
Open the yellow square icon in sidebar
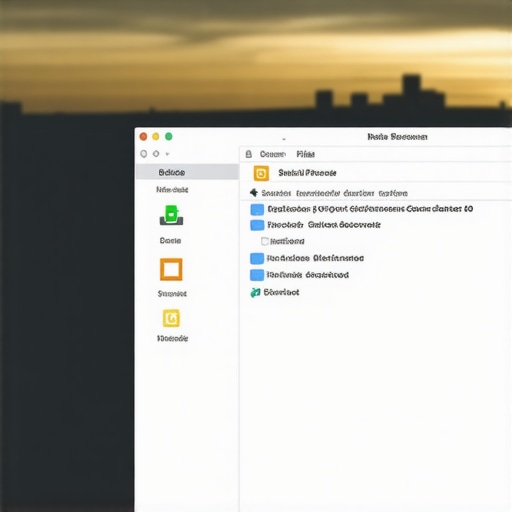[x=171, y=318]
